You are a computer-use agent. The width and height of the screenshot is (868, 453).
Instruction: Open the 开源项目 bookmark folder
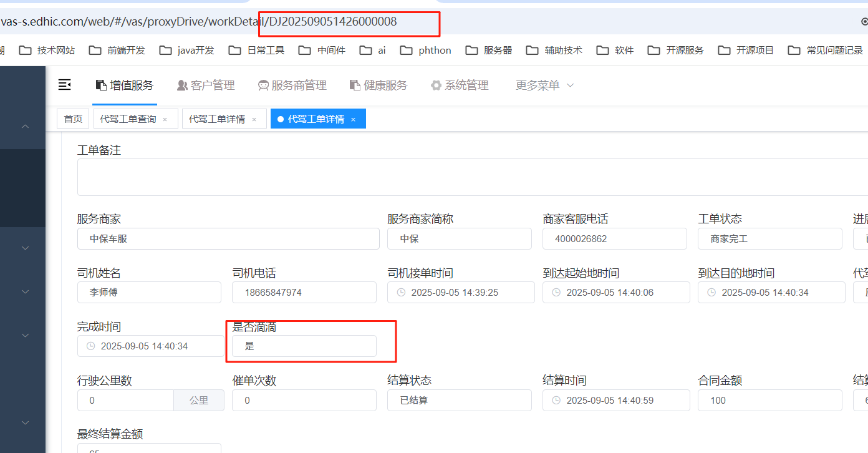(746, 51)
